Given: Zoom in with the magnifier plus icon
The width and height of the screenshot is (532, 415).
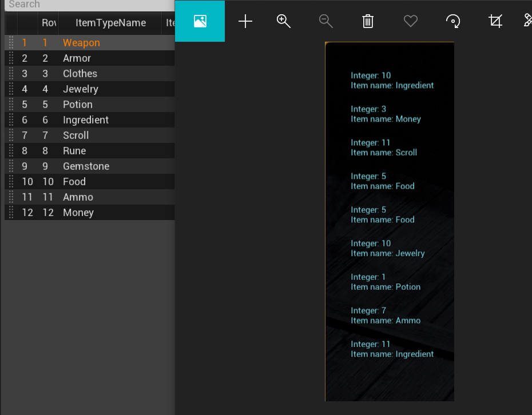Looking at the screenshot, I should tap(283, 21).
